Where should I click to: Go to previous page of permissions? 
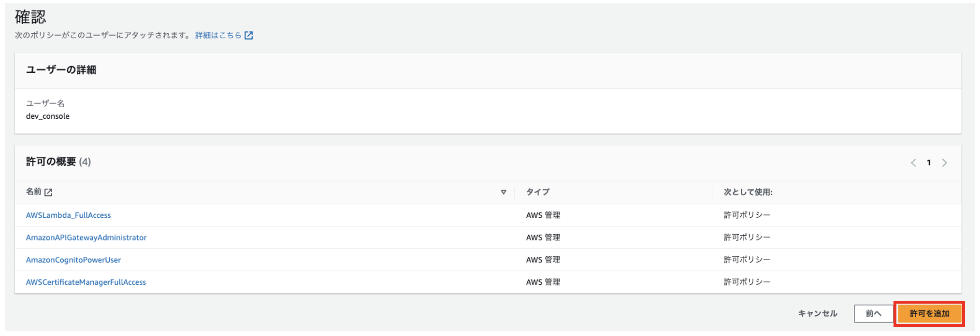click(x=913, y=163)
